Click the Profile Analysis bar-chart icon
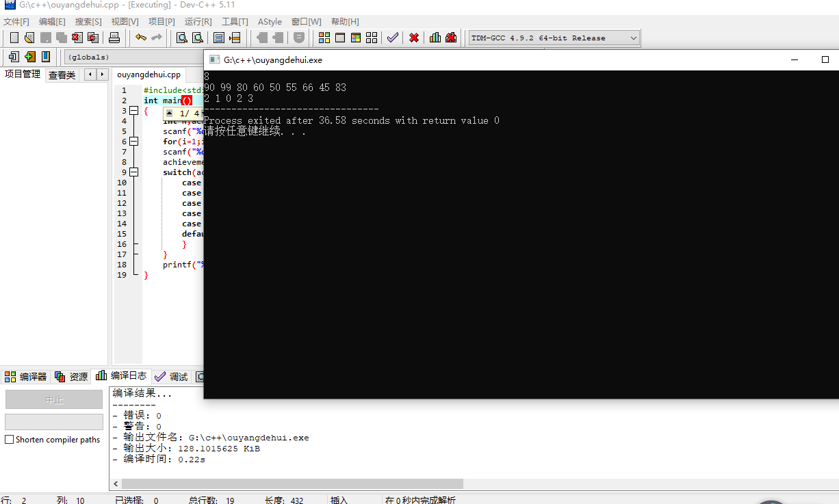 (435, 38)
